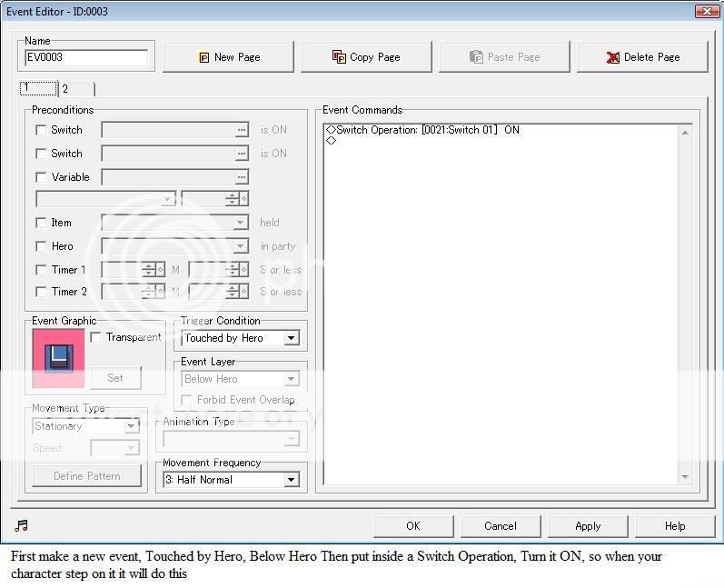Open the Trigger Condition dropdown
724x588 pixels.
pyautogui.click(x=291, y=338)
